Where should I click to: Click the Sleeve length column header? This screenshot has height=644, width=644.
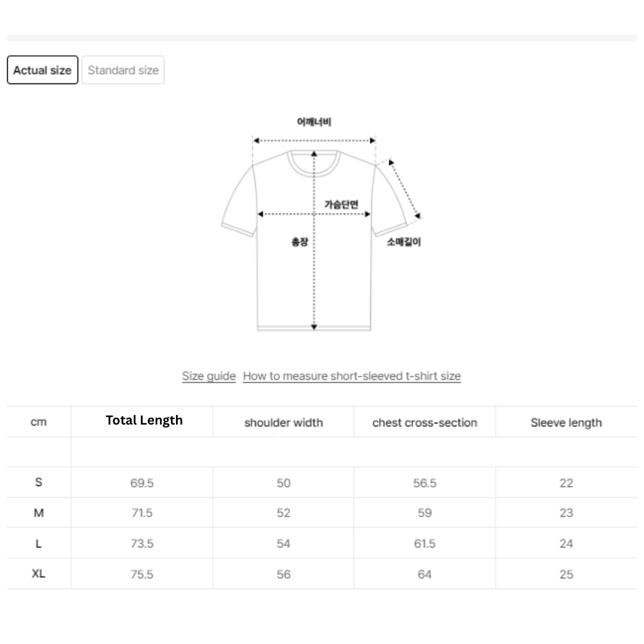pyautogui.click(x=566, y=423)
